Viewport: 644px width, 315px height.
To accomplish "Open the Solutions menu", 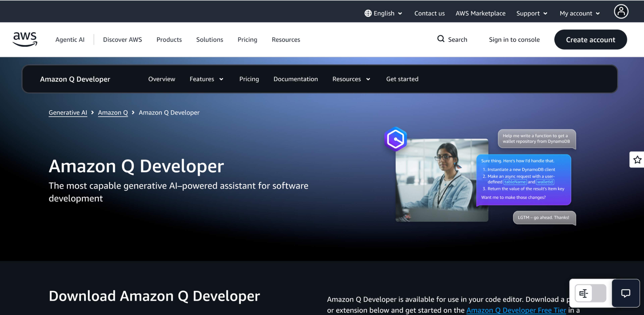I will [209, 40].
